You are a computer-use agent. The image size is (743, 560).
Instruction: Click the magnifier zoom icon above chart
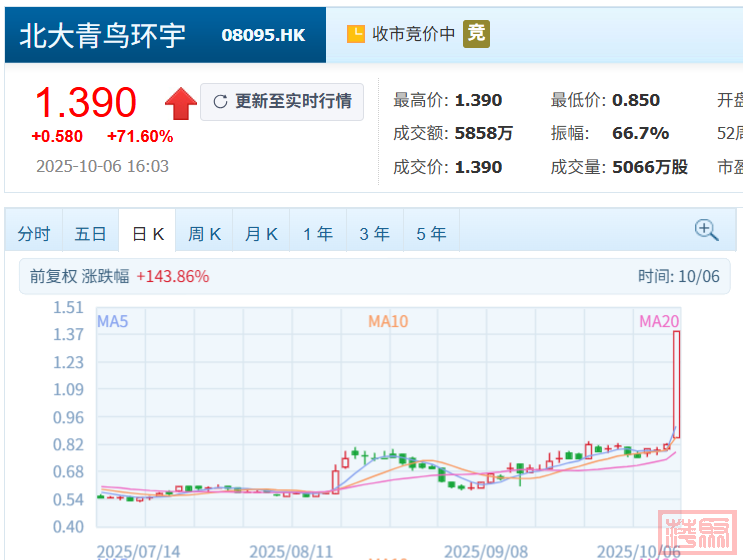coord(707,230)
